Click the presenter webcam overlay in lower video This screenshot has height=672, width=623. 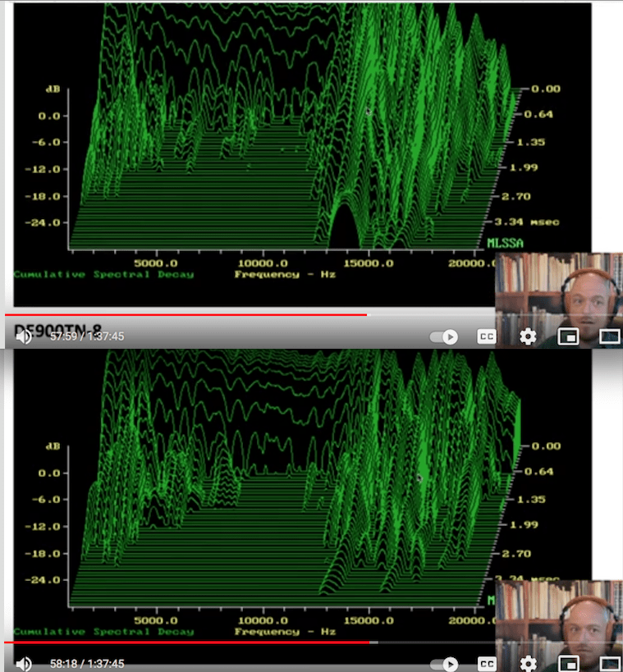(559, 626)
